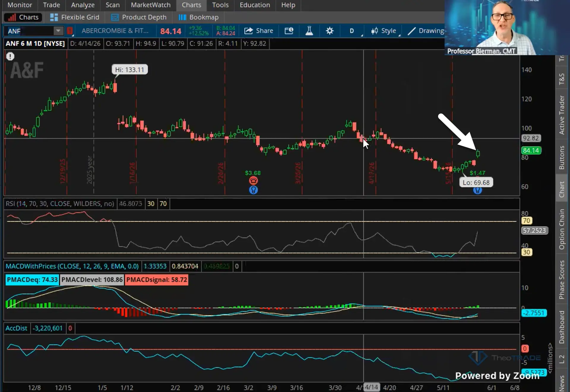Open the Tools main tab
570x392 pixels.
[220, 5]
